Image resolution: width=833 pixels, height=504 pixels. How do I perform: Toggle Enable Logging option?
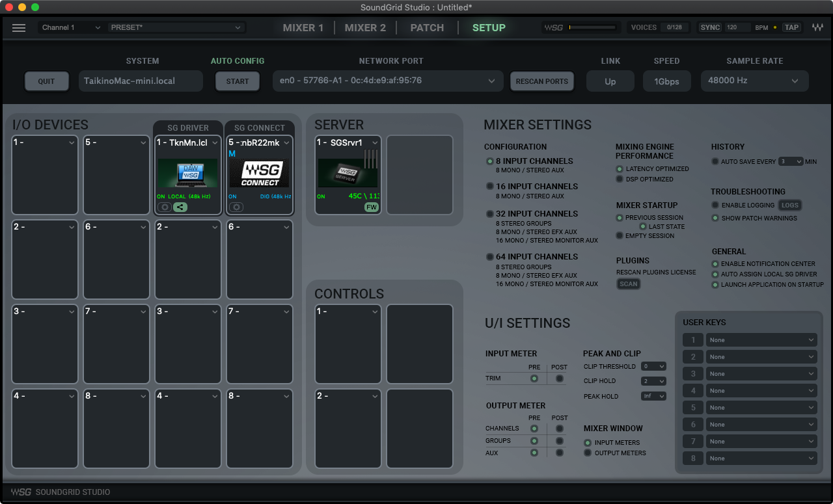pos(715,206)
